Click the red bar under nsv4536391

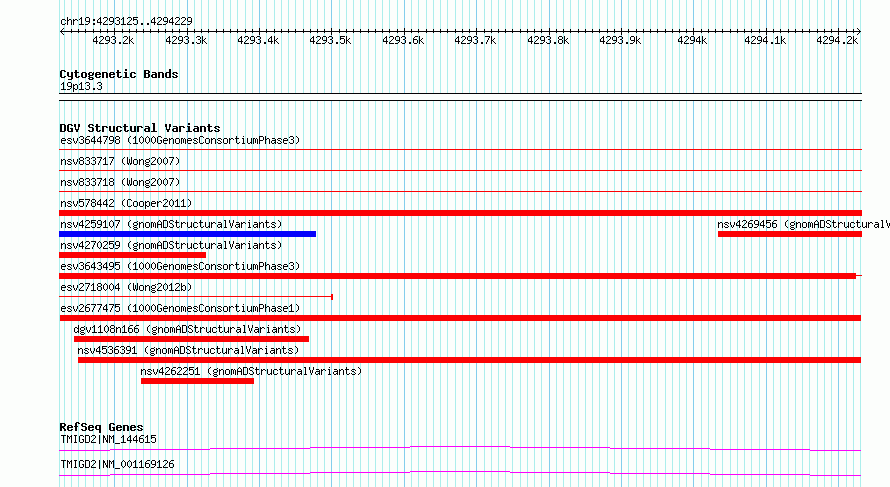coord(469,360)
